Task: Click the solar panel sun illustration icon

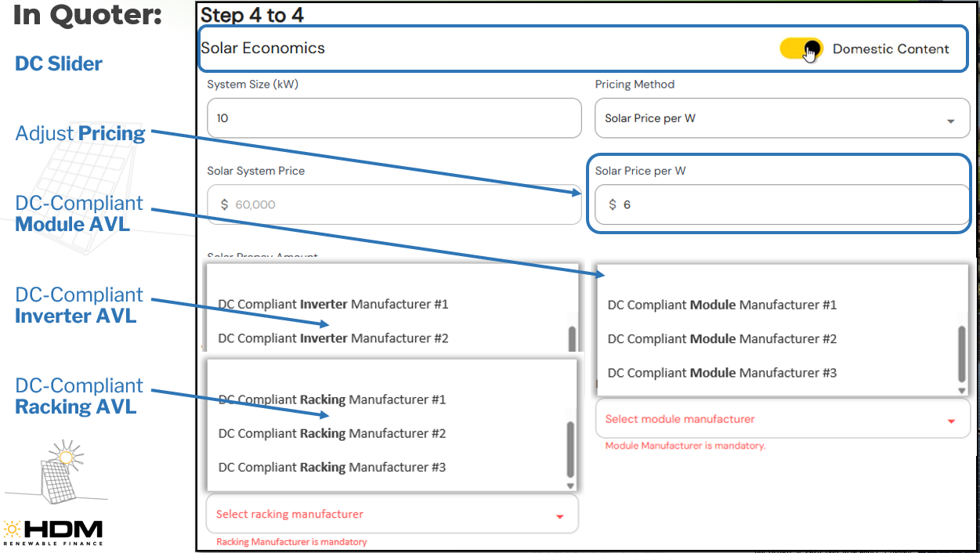Action: pos(60,471)
